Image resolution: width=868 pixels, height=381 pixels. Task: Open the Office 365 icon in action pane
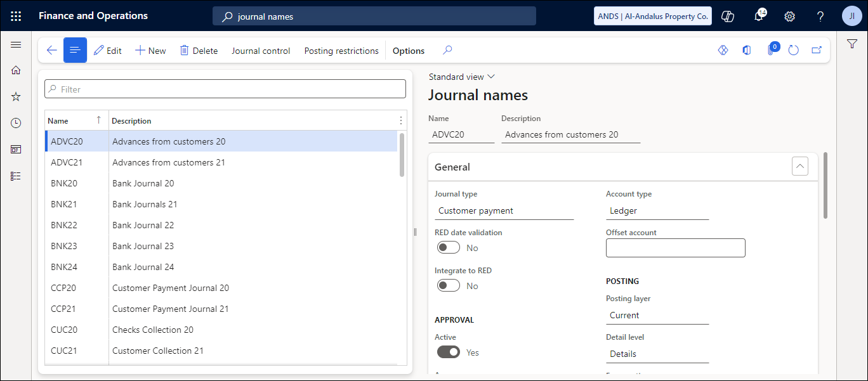(x=746, y=49)
